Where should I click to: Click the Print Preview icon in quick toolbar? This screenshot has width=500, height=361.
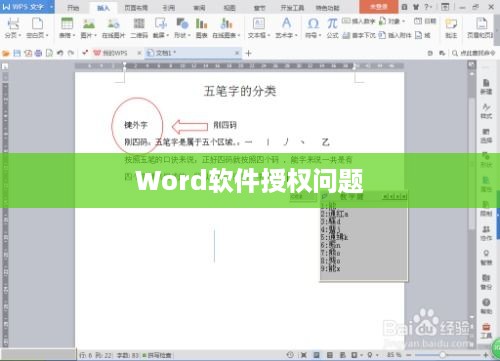49,53
